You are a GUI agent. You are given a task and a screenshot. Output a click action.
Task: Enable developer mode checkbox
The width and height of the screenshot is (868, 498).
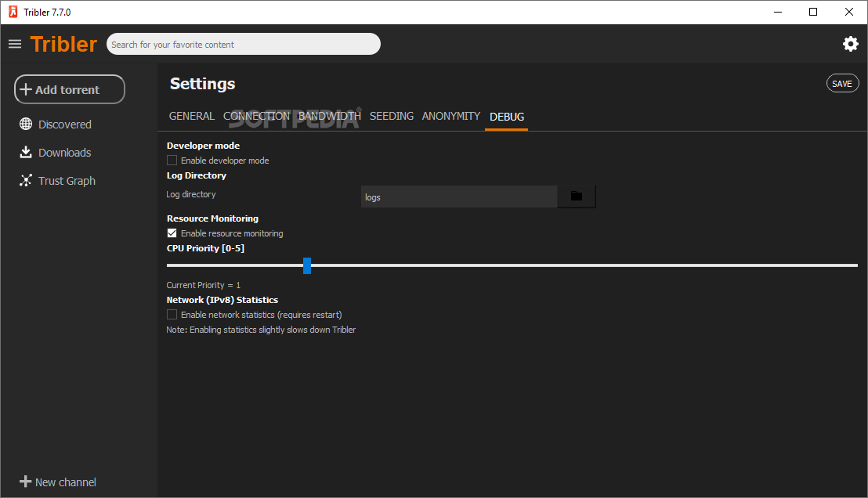click(x=172, y=161)
